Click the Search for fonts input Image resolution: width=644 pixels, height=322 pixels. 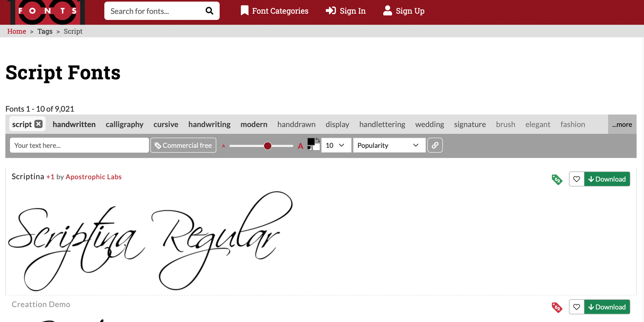click(x=155, y=11)
